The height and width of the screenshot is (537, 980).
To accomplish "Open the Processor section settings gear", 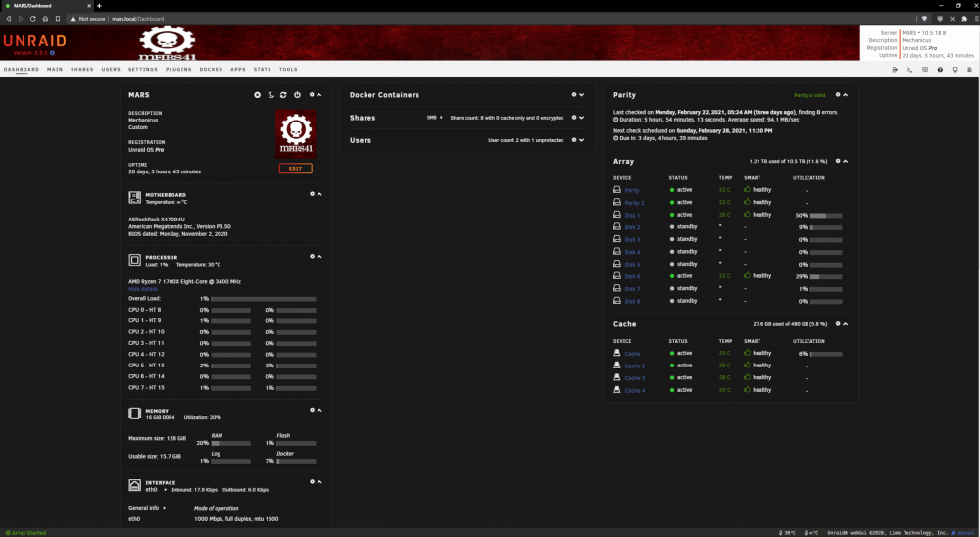I will coord(312,257).
